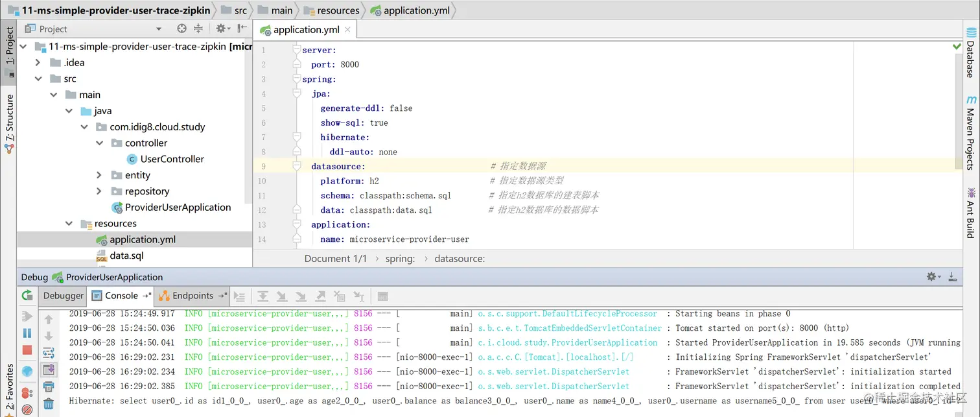Hide the Project panel via hide icon
The width and height of the screenshot is (980, 417).
pos(242,29)
